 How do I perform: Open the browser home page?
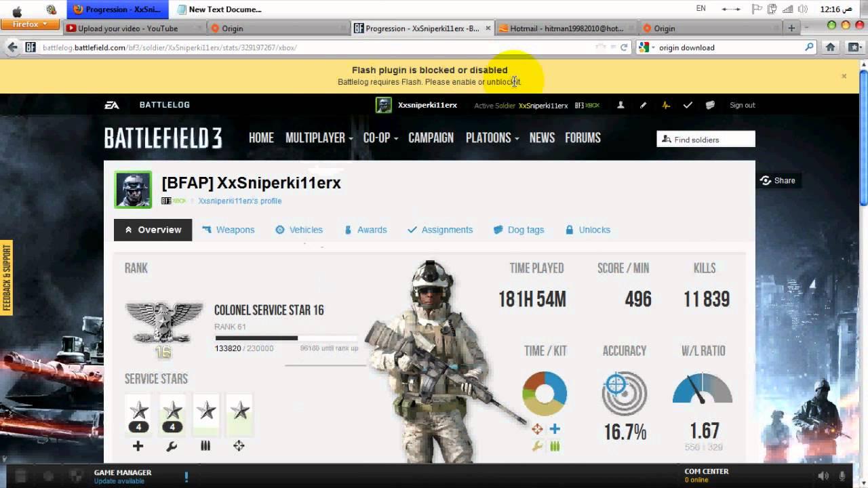point(830,47)
